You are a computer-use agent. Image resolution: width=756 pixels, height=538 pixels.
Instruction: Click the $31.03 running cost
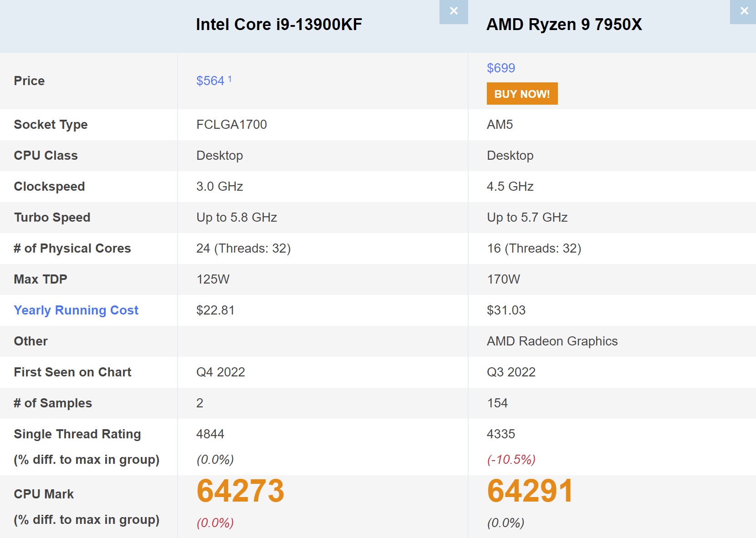click(x=506, y=310)
